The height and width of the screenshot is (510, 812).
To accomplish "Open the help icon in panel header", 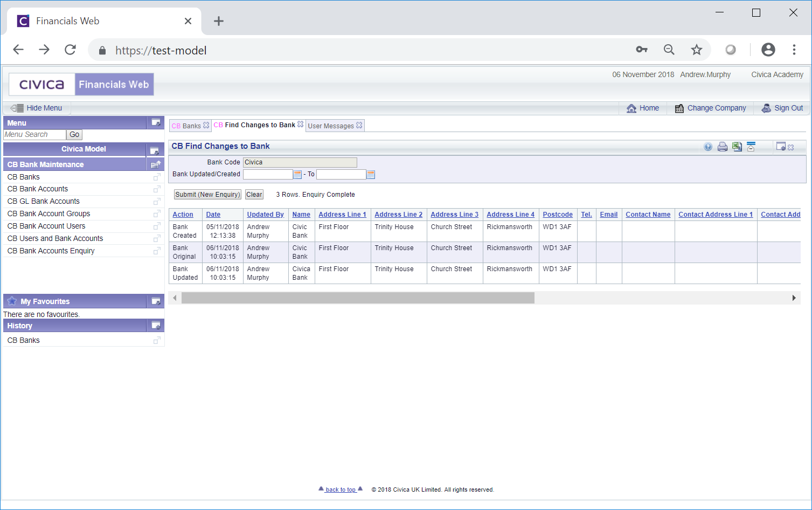I will 708,147.
